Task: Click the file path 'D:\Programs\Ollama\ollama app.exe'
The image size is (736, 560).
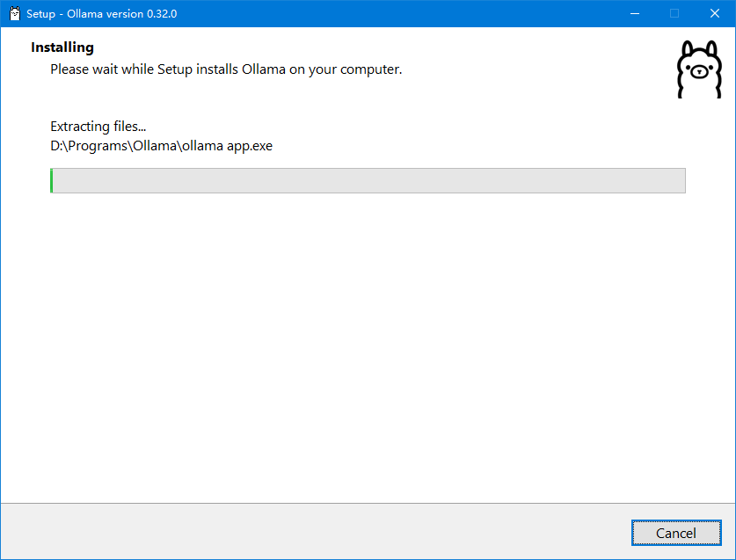Action: 162,146
